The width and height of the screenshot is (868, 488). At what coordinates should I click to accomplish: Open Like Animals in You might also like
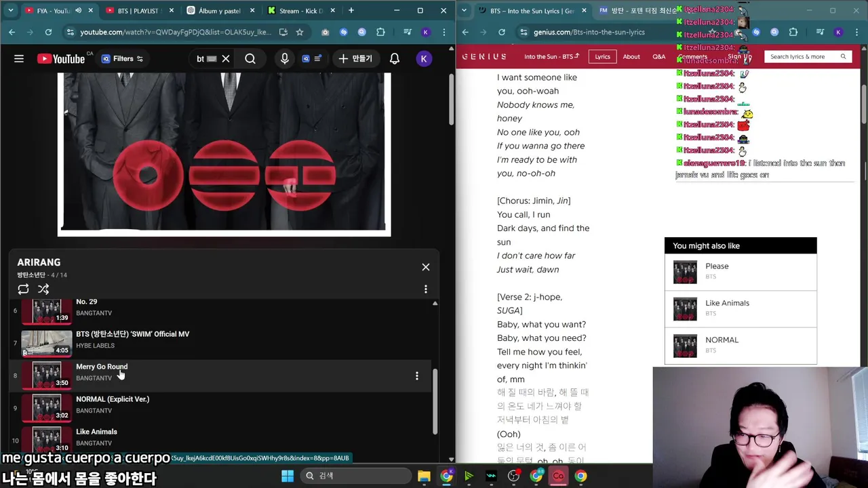coord(741,308)
